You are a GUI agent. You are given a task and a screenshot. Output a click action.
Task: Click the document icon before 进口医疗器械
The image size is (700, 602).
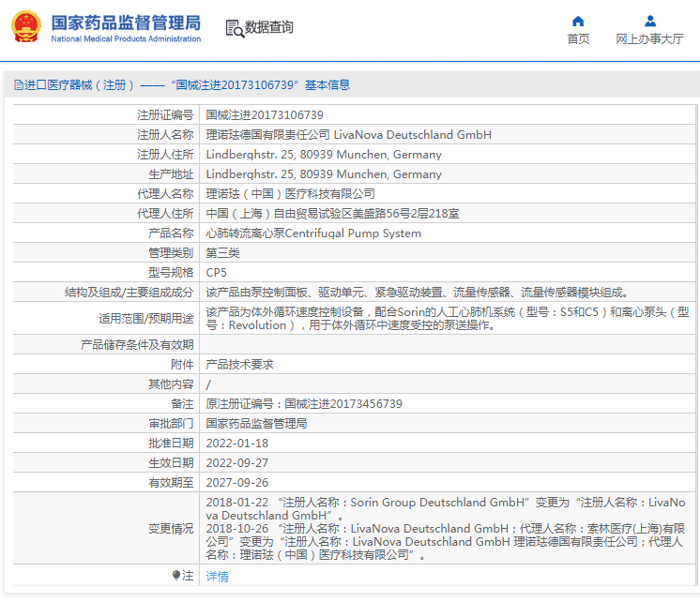18,84
